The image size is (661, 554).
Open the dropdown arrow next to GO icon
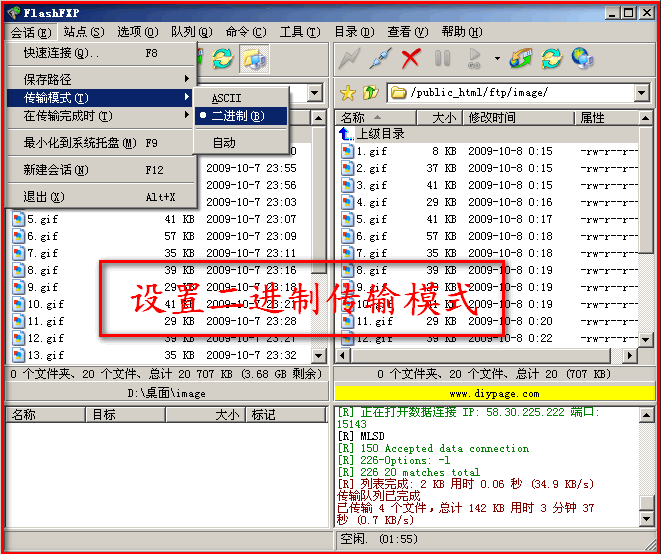[x=497, y=58]
